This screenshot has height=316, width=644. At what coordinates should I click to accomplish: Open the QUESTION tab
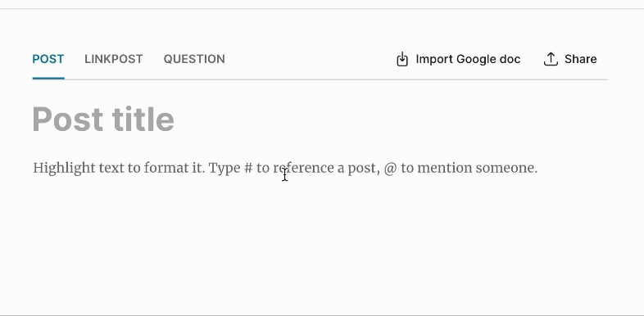194,59
